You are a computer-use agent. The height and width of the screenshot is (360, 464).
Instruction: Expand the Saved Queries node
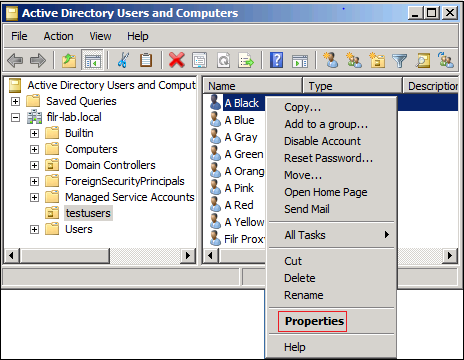pos(15,101)
